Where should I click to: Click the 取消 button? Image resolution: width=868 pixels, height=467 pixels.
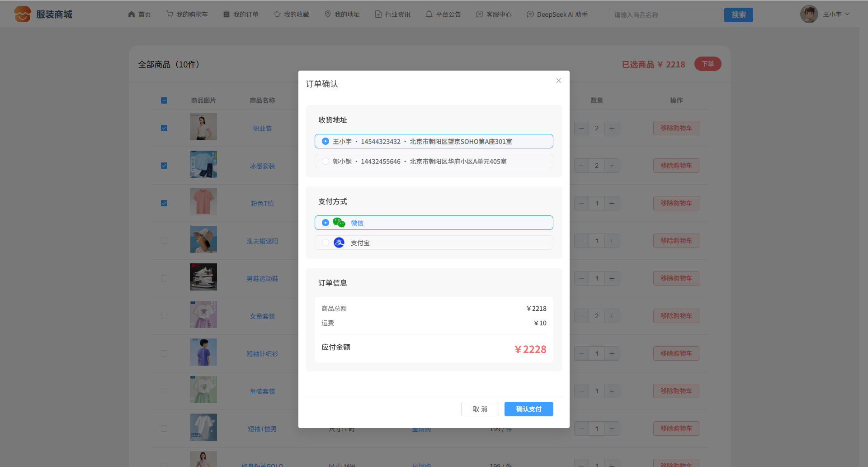(480, 409)
